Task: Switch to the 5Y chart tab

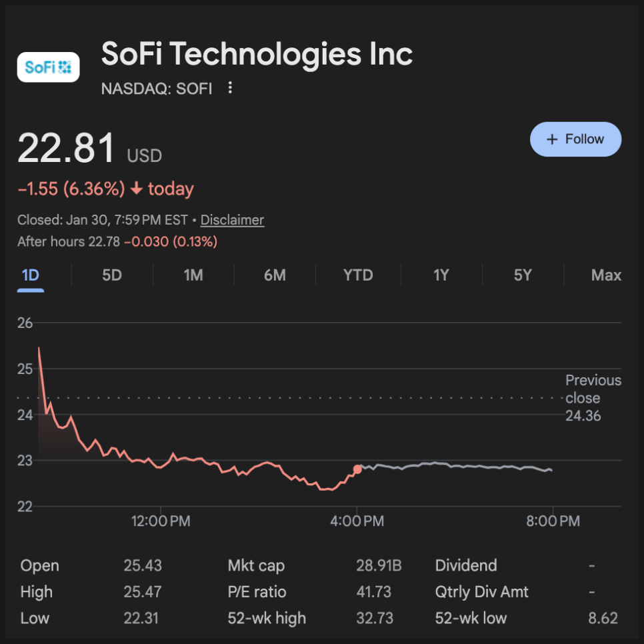Action: point(523,275)
